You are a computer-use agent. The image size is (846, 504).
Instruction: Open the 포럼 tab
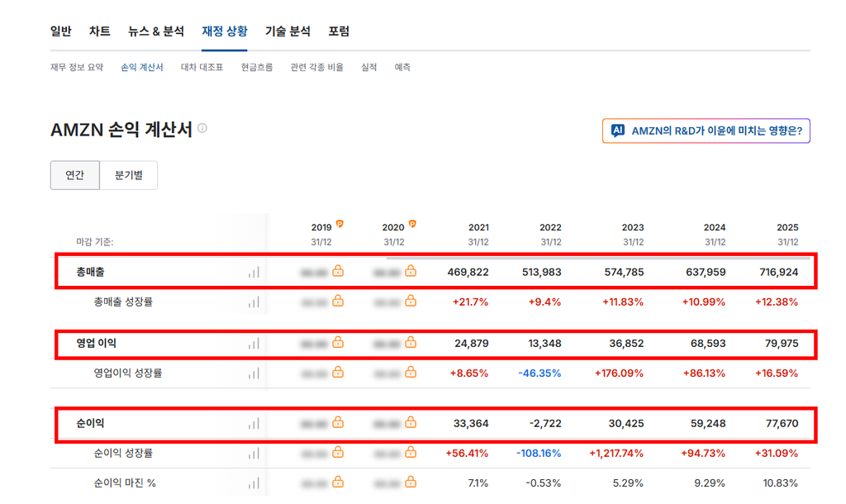pyautogui.click(x=339, y=31)
